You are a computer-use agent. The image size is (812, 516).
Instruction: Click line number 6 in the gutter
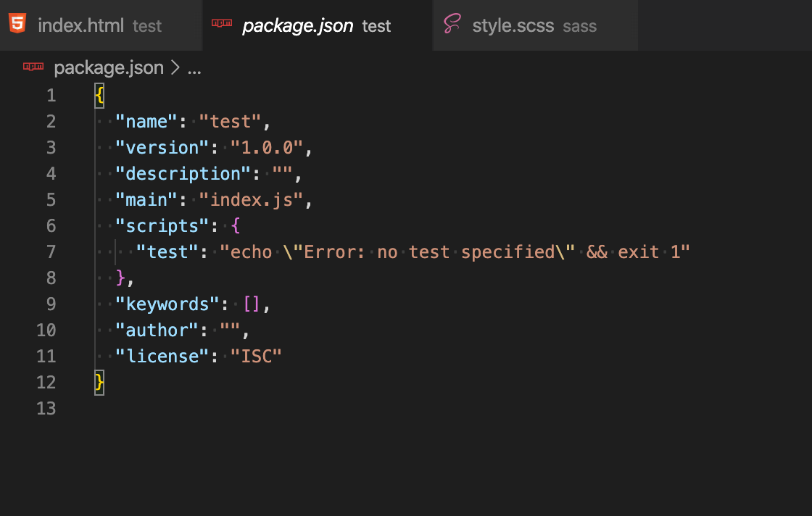pyautogui.click(x=51, y=226)
